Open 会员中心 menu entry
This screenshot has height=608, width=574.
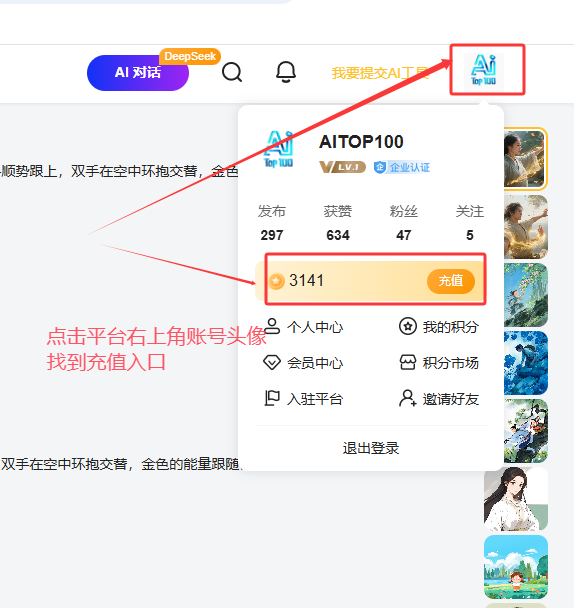click(303, 363)
